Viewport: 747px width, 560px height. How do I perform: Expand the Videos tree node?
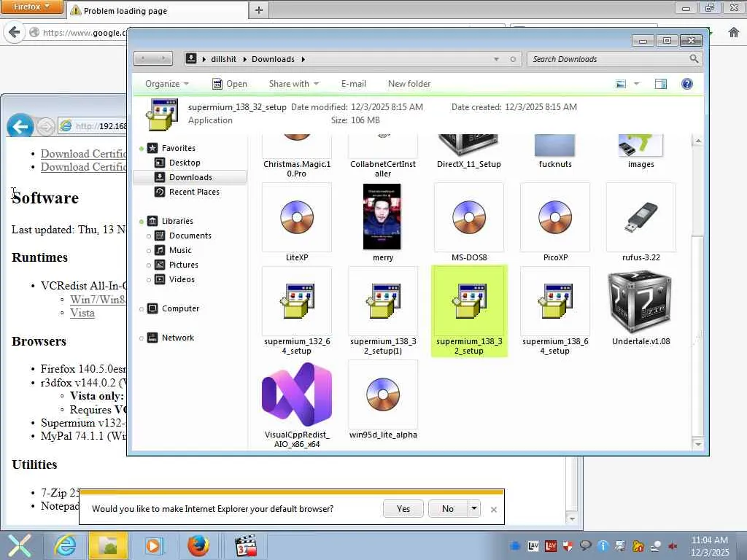149,280
